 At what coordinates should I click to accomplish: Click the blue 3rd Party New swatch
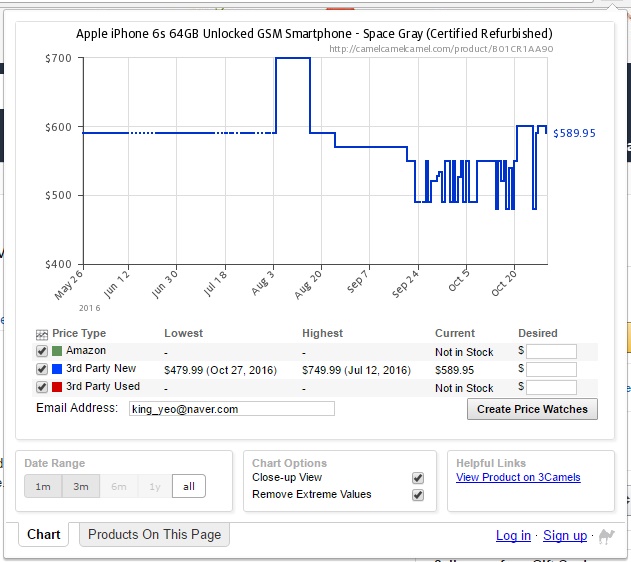coord(57,370)
